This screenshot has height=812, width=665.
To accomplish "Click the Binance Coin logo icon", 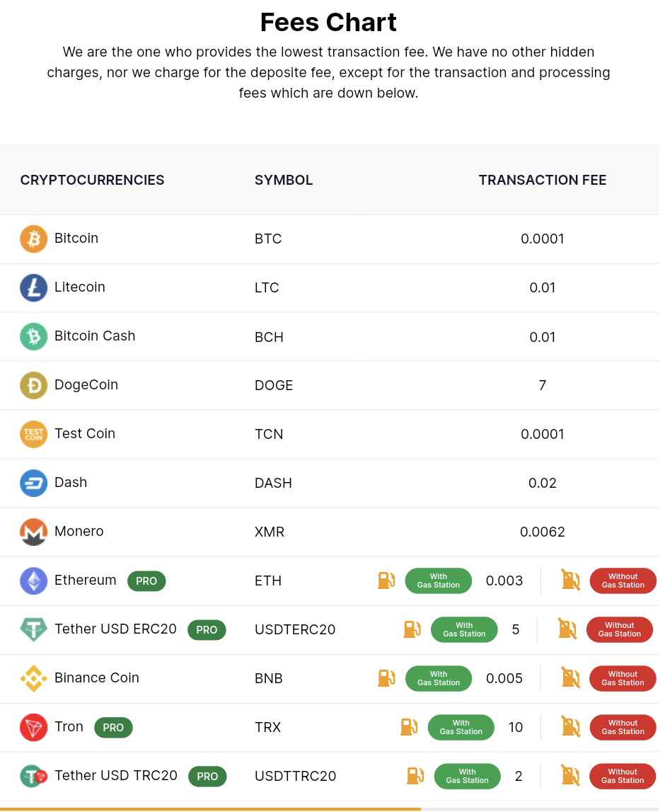I will pos(33,678).
